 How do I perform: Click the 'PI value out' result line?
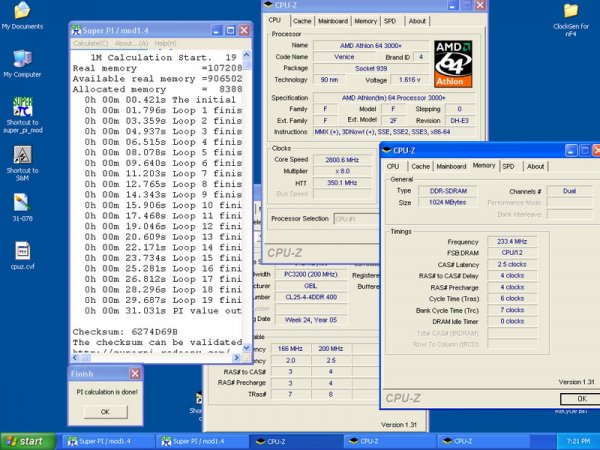point(163,311)
